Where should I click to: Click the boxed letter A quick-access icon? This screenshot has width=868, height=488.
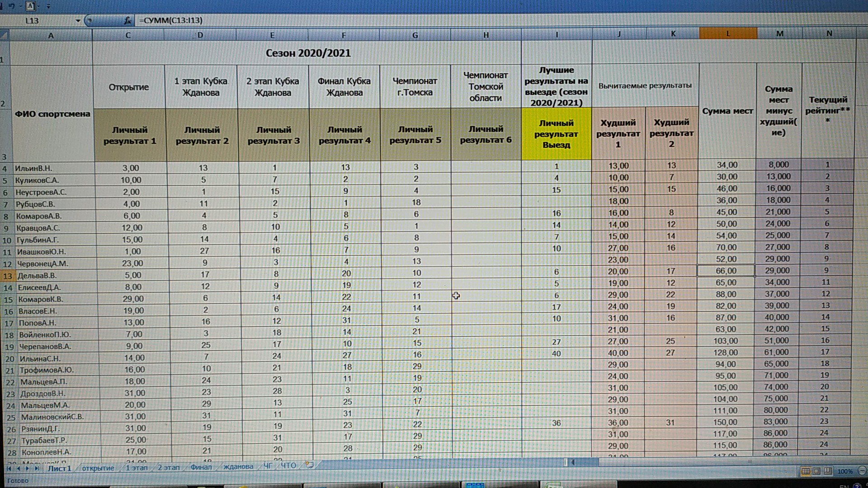31,6
